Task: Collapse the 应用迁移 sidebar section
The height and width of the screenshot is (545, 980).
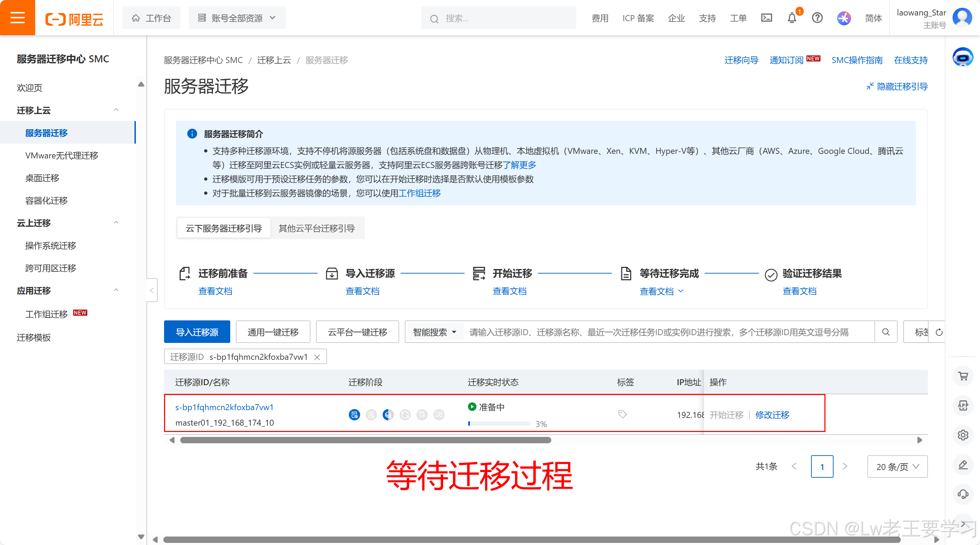Action: [117, 290]
